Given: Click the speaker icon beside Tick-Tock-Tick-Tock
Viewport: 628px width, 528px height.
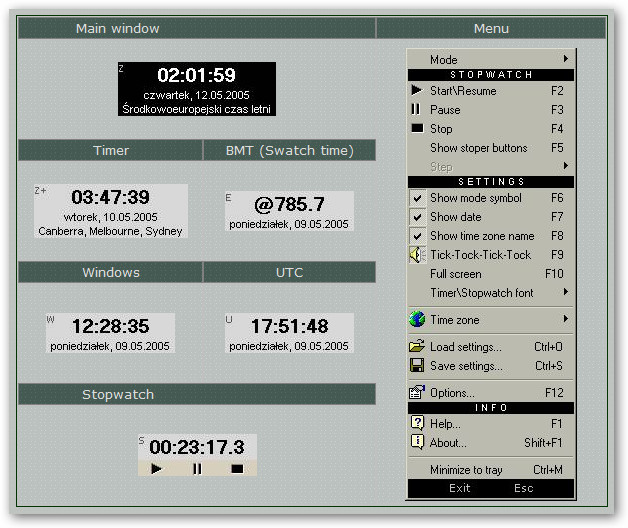Looking at the screenshot, I should 417,254.
